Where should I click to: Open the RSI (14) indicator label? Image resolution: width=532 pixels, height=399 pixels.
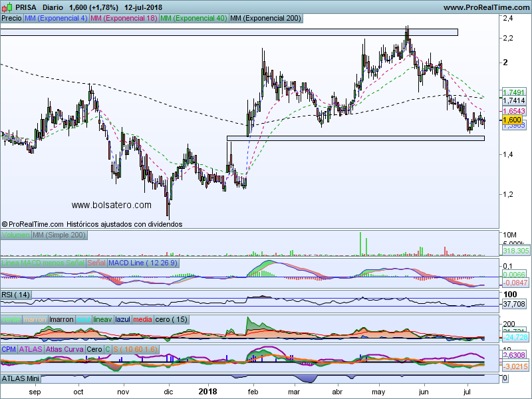[16, 295]
